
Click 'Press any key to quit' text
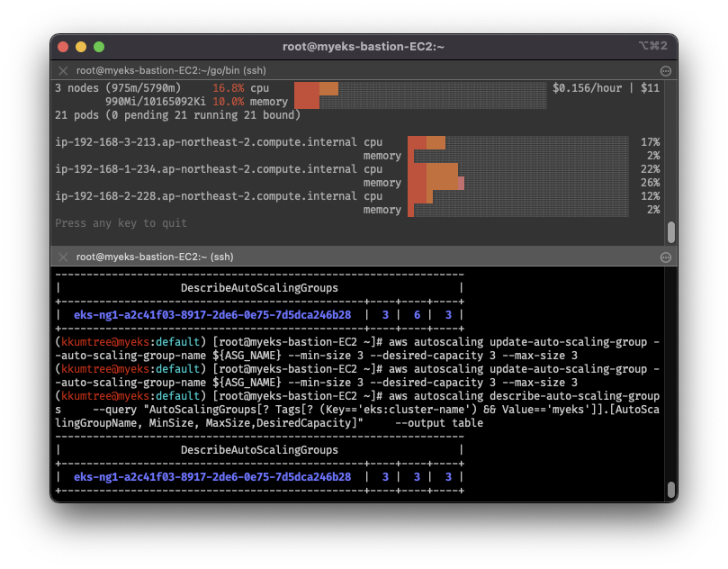(x=121, y=223)
